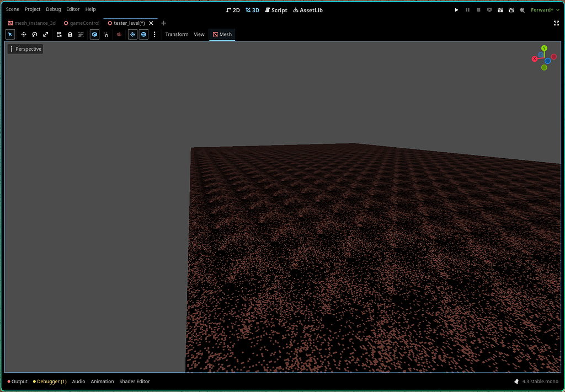The width and height of the screenshot is (565, 392).
Task: Open the preview environment options three-dot menu
Action: coord(154,34)
